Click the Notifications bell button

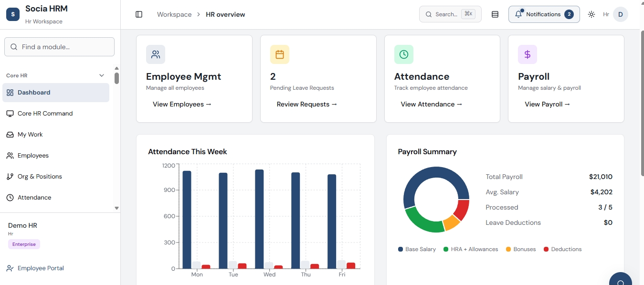click(x=544, y=14)
